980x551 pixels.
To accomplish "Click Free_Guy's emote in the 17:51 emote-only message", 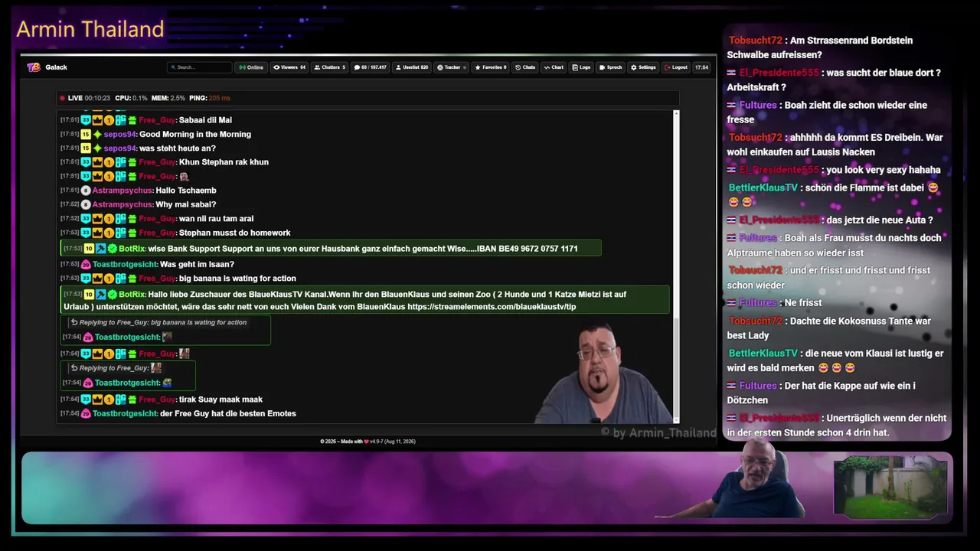I will click(x=184, y=177).
